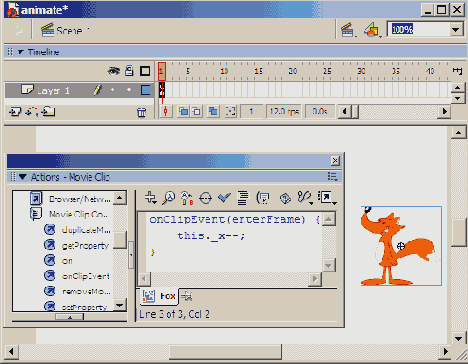Click the onClipEvent(enterFrame) code line
Screen dimensions: 468x364
pyautogui.click(x=235, y=219)
